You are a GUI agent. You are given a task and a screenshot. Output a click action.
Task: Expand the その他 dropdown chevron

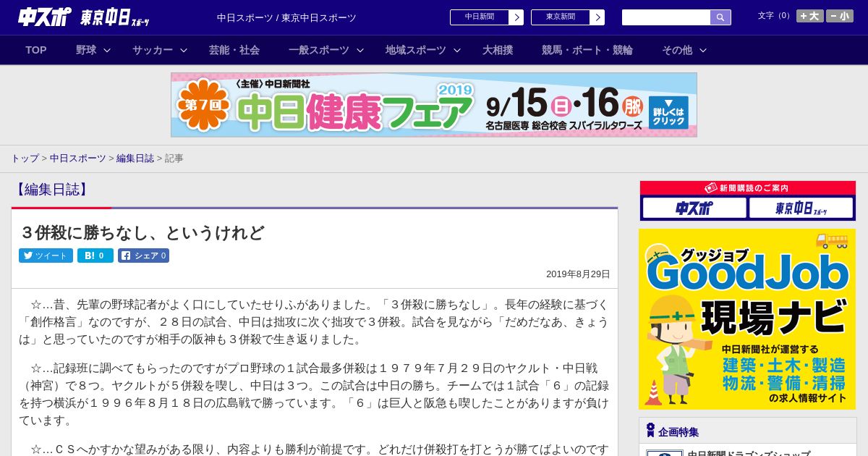click(703, 50)
